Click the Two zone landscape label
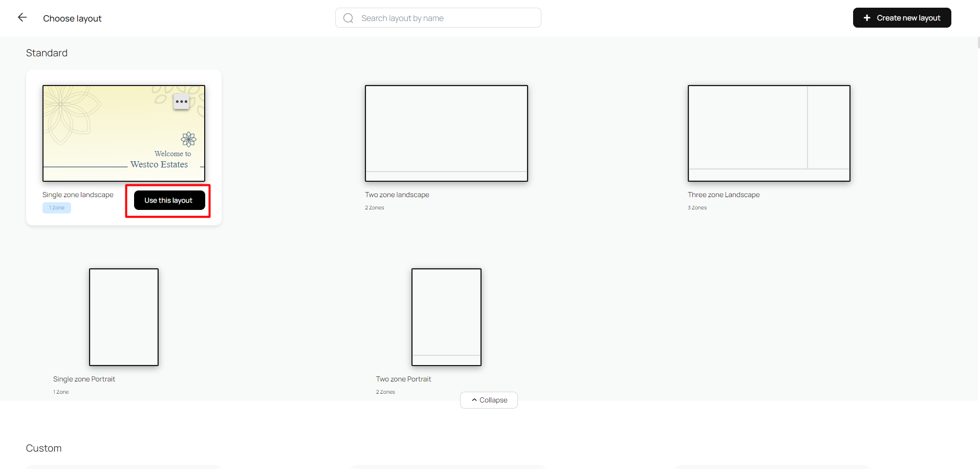Viewport: 980px width, 469px height. pyautogui.click(x=397, y=195)
